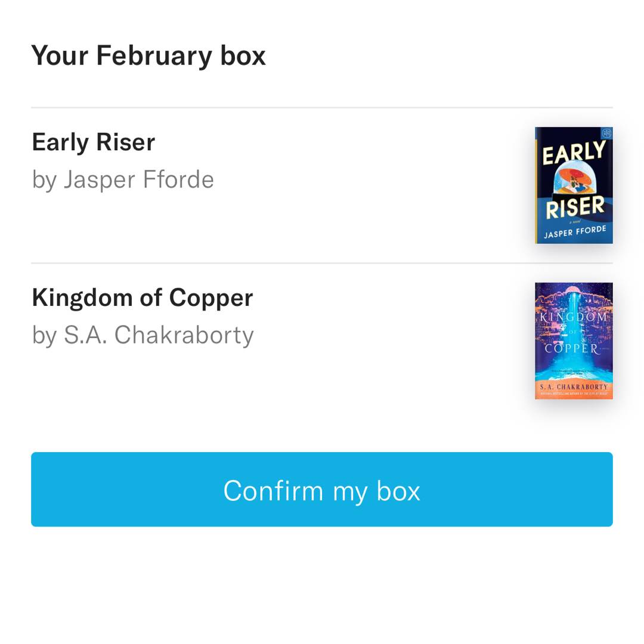Open the Early Riser book title
The height and width of the screenshot is (644, 644).
(94, 142)
